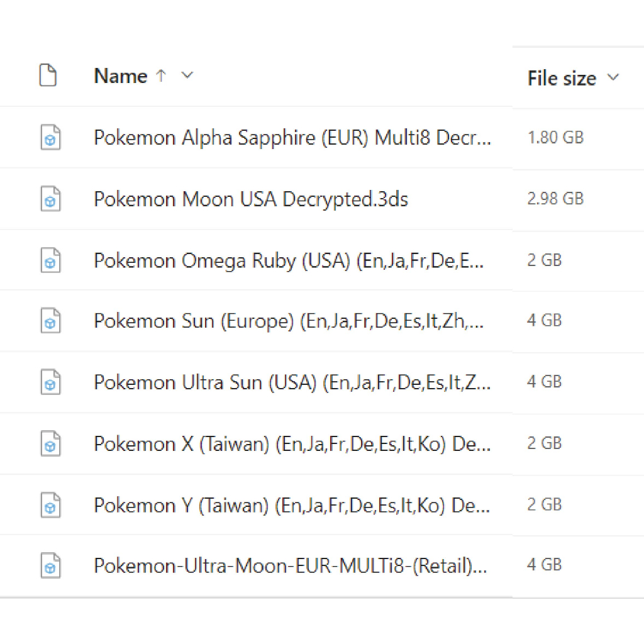The height and width of the screenshot is (644, 644).
Task: Open Pokemon Alpha Sapphire (EUR) file
Action: [292, 138]
